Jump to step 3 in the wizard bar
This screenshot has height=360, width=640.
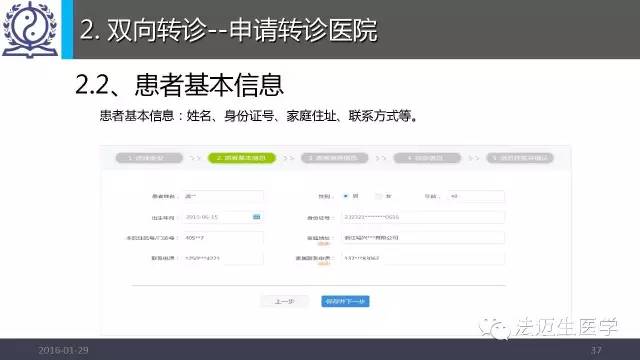334,158
